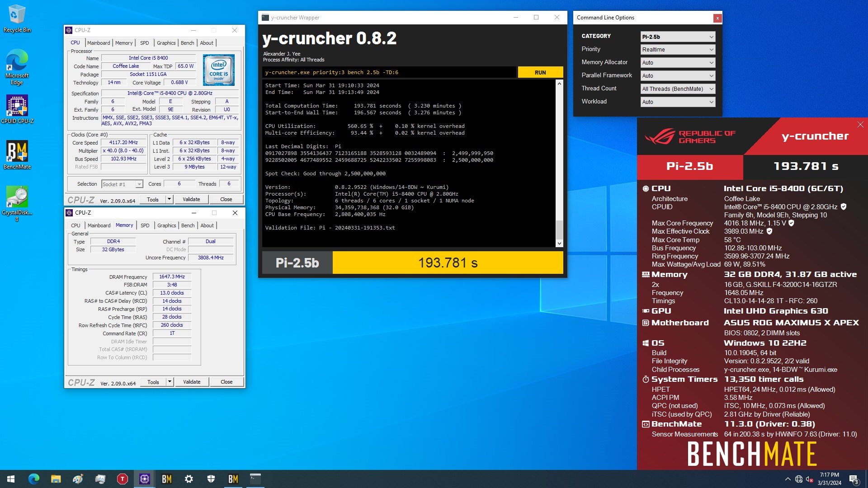Select the CPU-Z taskbar icon
868x488 pixels.
point(145,479)
